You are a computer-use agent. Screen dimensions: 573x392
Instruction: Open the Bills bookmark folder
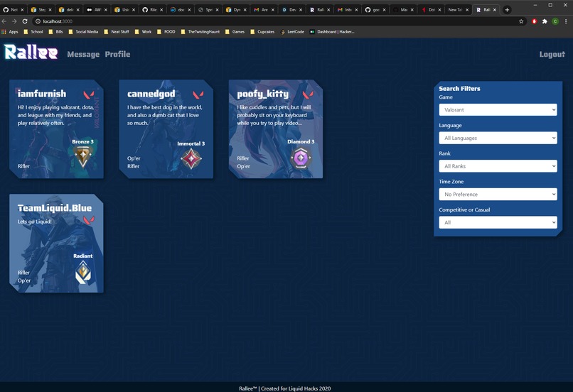click(56, 32)
